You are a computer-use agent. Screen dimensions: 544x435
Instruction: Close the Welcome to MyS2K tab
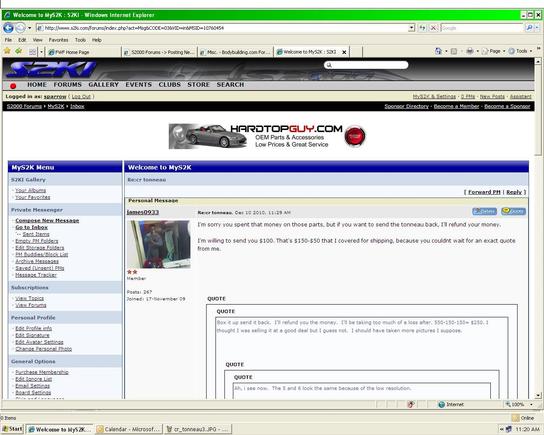click(x=344, y=52)
